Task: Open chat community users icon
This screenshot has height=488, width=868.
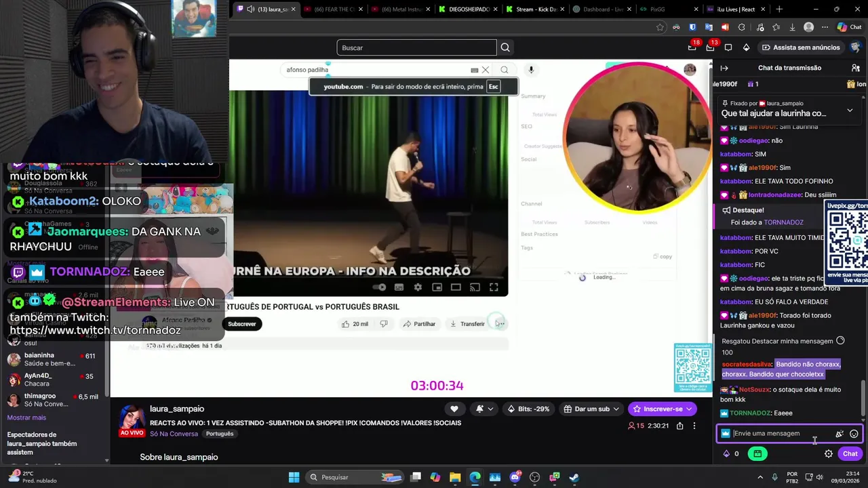Action: (855, 68)
